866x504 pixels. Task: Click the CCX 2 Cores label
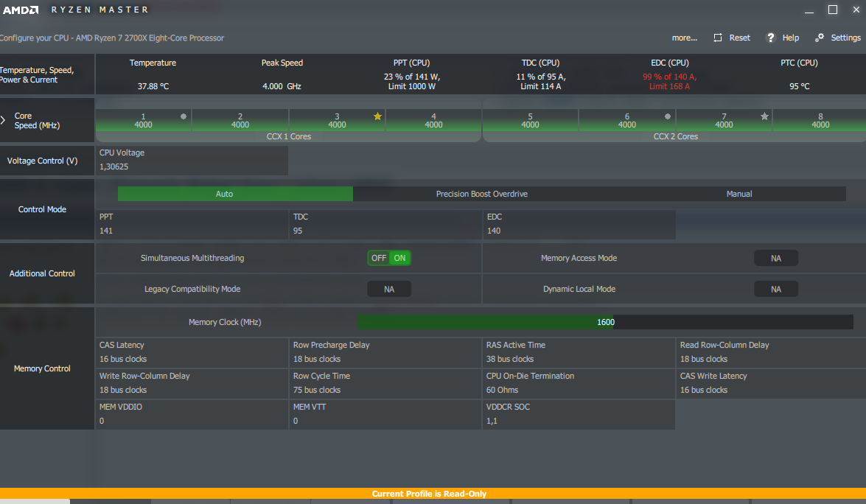pos(675,136)
